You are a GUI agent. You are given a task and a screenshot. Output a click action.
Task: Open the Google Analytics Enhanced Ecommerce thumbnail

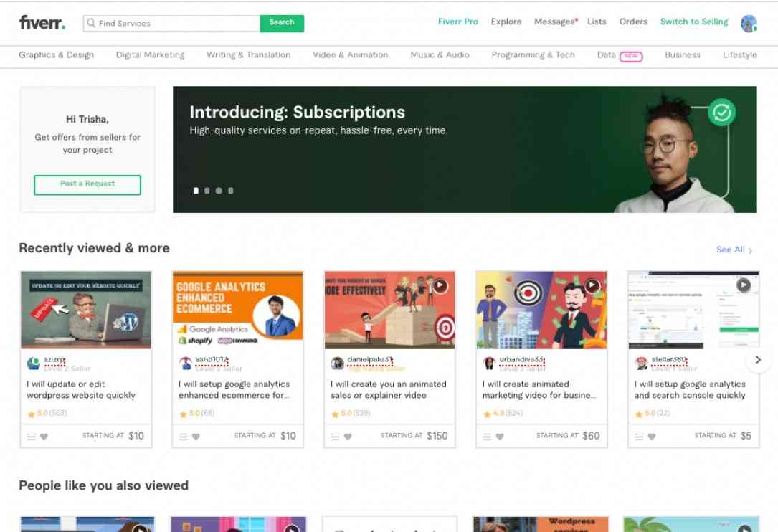(x=237, y=310)
